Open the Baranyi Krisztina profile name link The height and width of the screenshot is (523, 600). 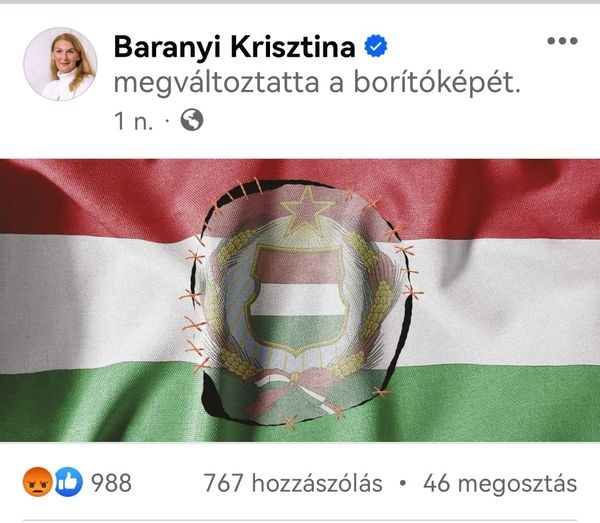click(x=235, y=47)
